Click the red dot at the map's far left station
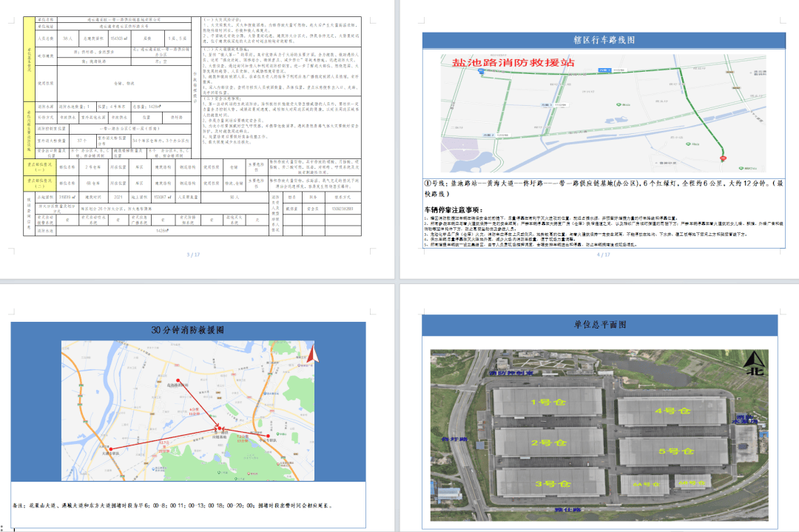799x532 pixels. (110, 448)
